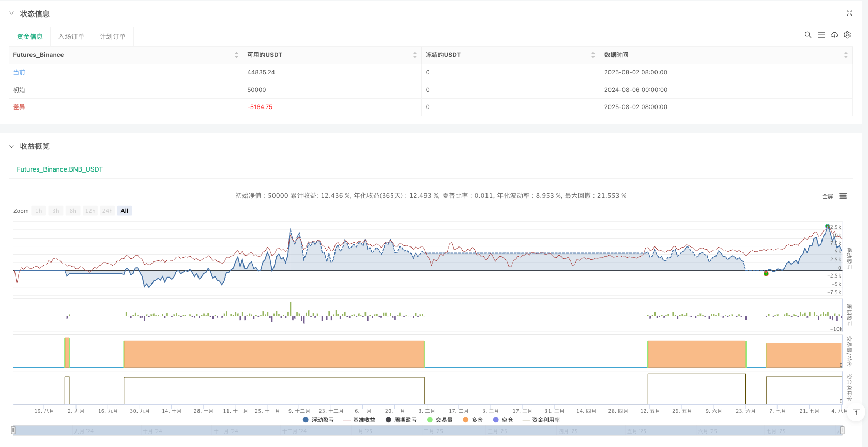Viewport: 868px width, 447px height.
Task: Click the search icon in status panel
Action: 808,35
